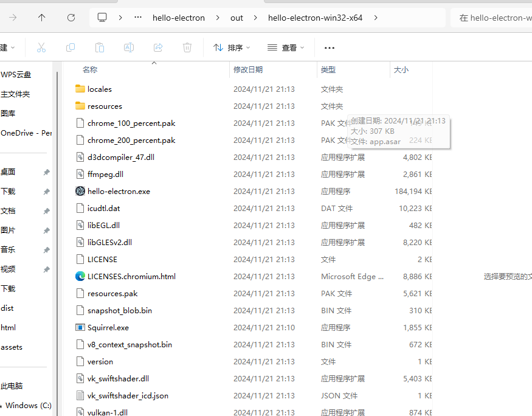Image resolution: width=532 pixels, height=416 pixels.
Task: Unpin 桌面 via its pin icon
Action: pyautogui.click(x=46, y=172)
